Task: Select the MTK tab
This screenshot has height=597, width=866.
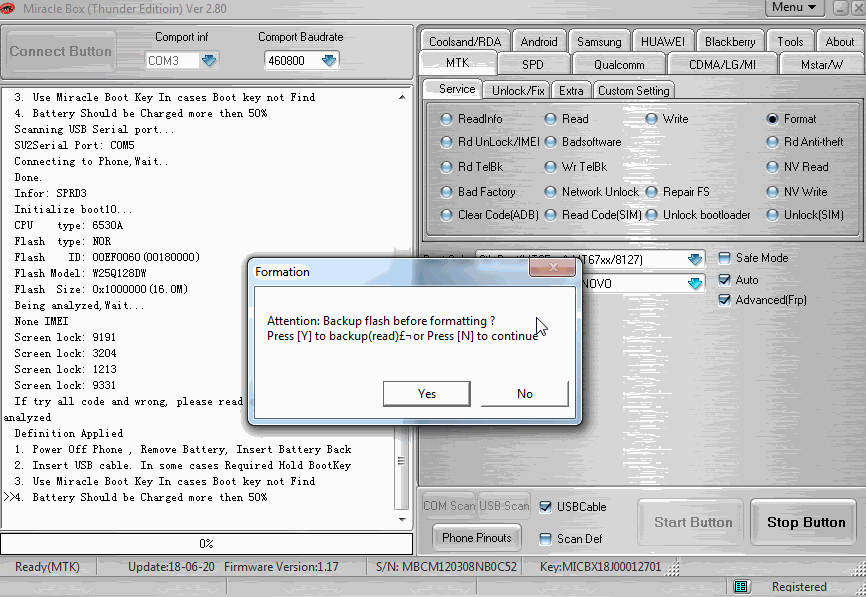Action: click(458, 63)
